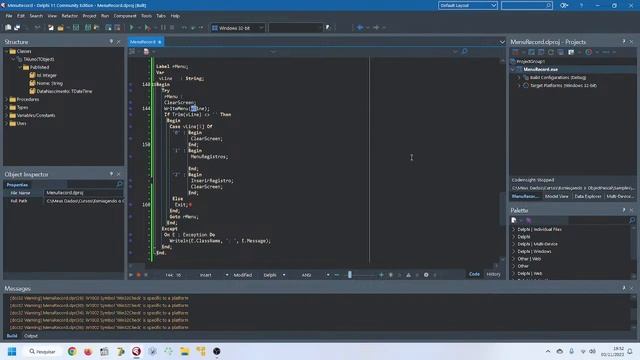
Task: Click the File Explorer icon in the taskbar
Action: (x=184, y=351)
